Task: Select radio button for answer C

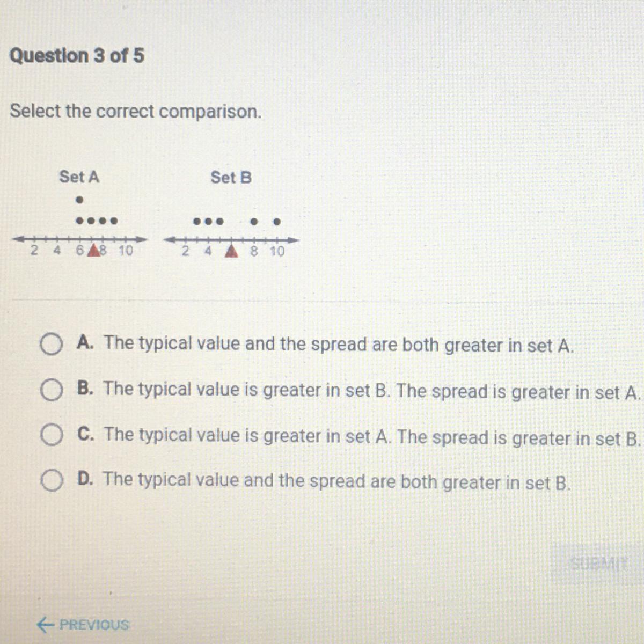Action: tap(51, 436)
